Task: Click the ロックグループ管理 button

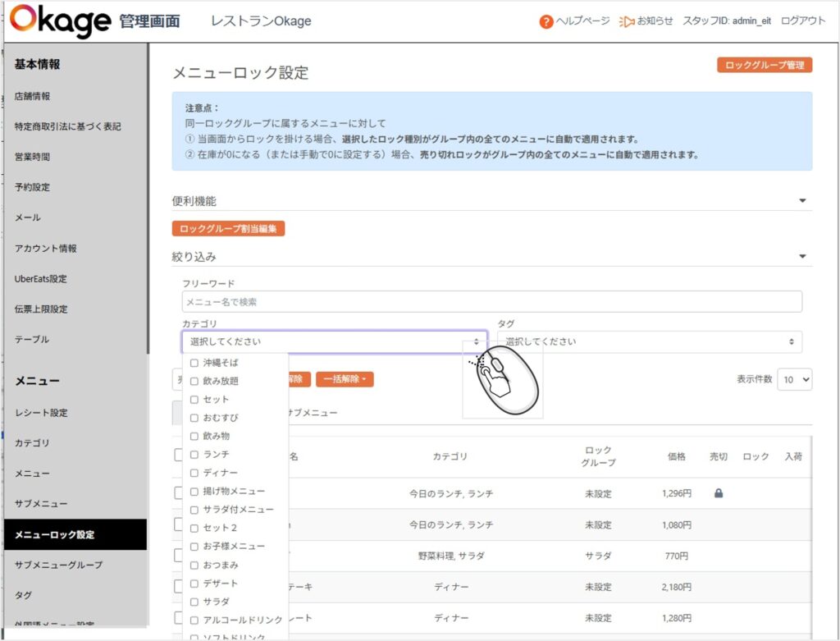Action: pyautogui.click(x=764, y=65)
